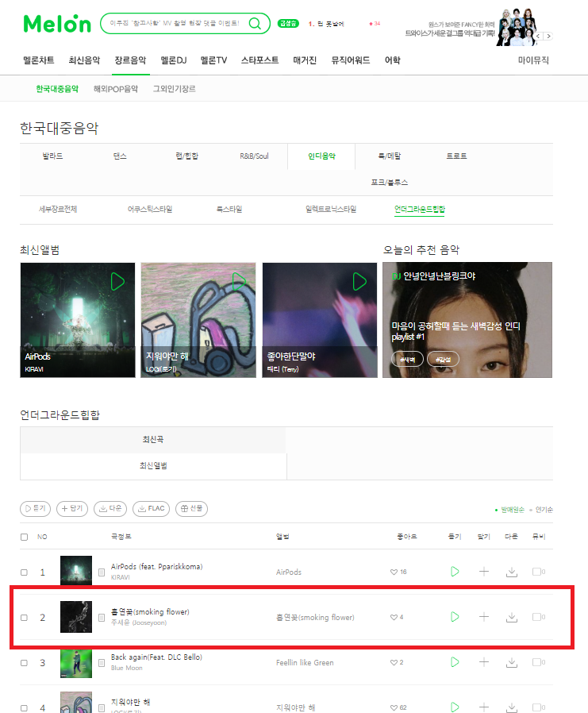
Task: Open the 멜론차트 menu
Action: [39, 60]
